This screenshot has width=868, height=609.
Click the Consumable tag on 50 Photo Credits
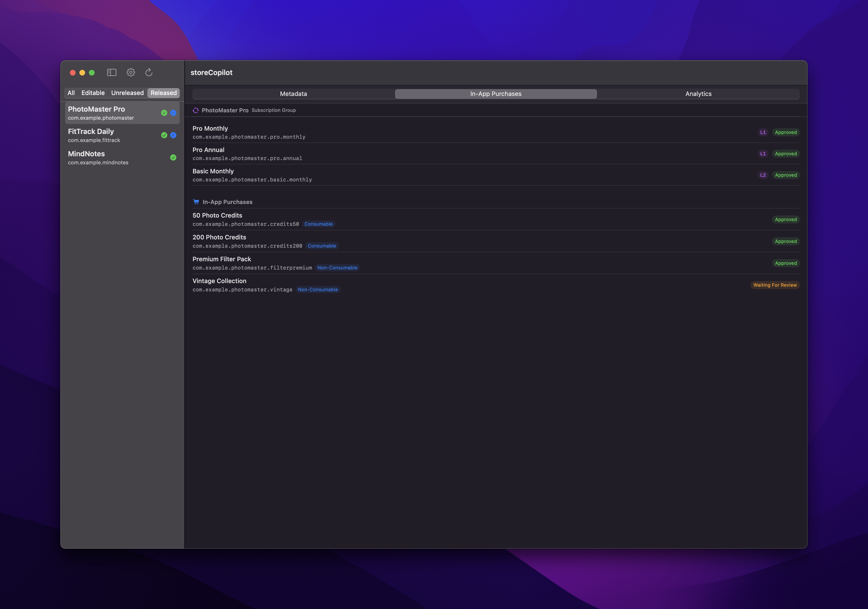coord(318,224)
